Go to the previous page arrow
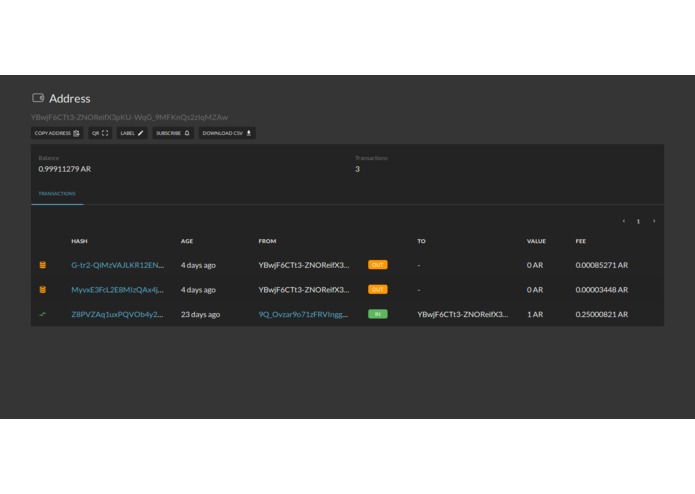 (x=624, y=221)
